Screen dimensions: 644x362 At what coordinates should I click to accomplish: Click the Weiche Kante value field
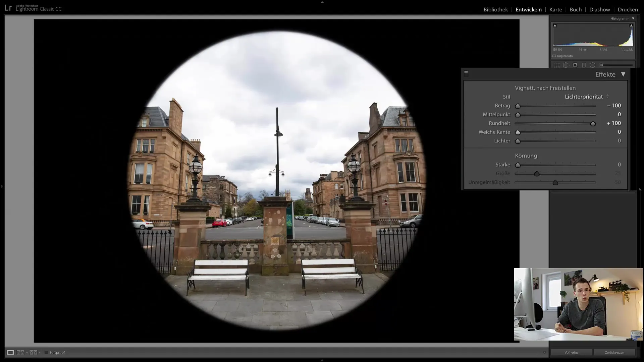pos(619,132)
